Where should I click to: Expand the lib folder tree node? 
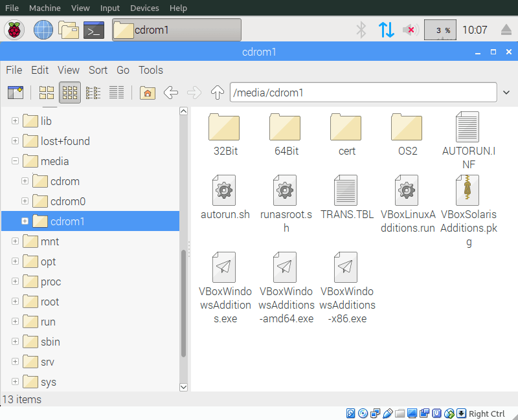pyautogui.click(x=15, y=121)
